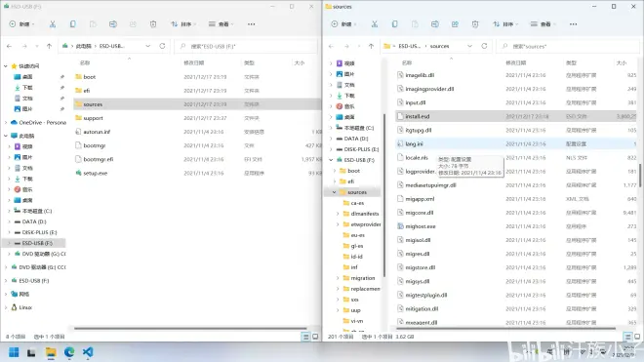Refresh the ESD-USB window

pos(162,46)
